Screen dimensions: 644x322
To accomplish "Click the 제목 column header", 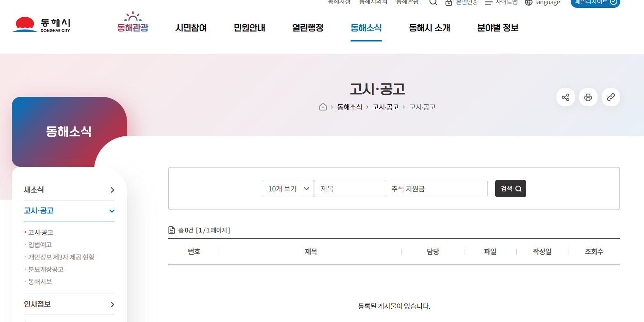I will (311, 252).
